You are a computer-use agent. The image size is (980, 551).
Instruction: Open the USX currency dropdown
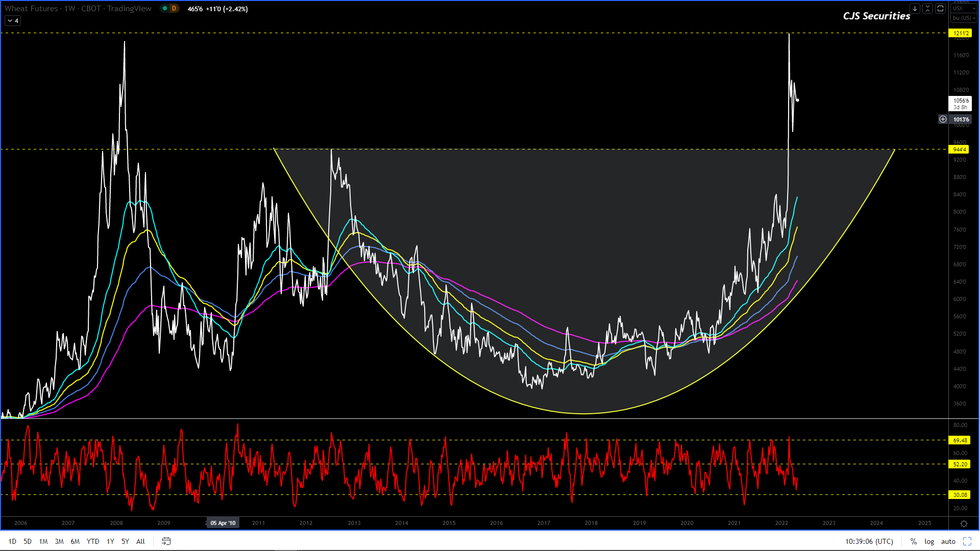pyautogui.click(x=963, y=9)
